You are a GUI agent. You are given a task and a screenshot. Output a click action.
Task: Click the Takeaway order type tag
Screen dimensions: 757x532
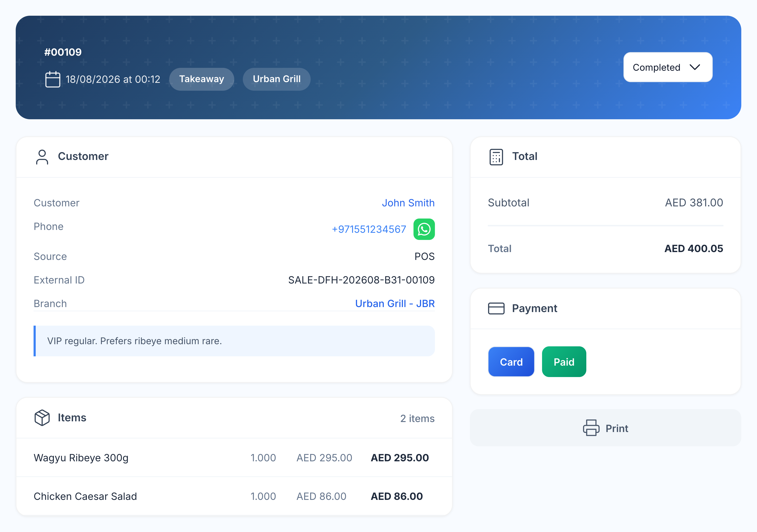coord(202,79)
